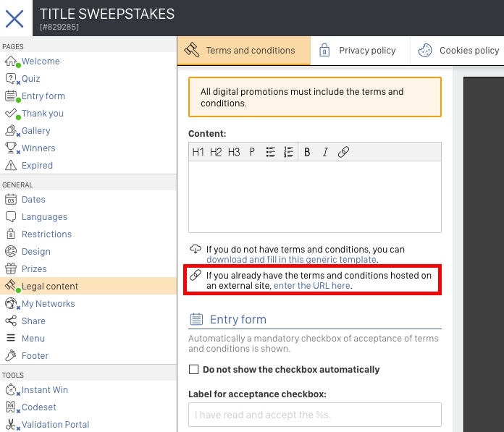This screenshot has height=432, width=504.
Task: Apply H1 heading in content editor
Action: pos(198,152)
